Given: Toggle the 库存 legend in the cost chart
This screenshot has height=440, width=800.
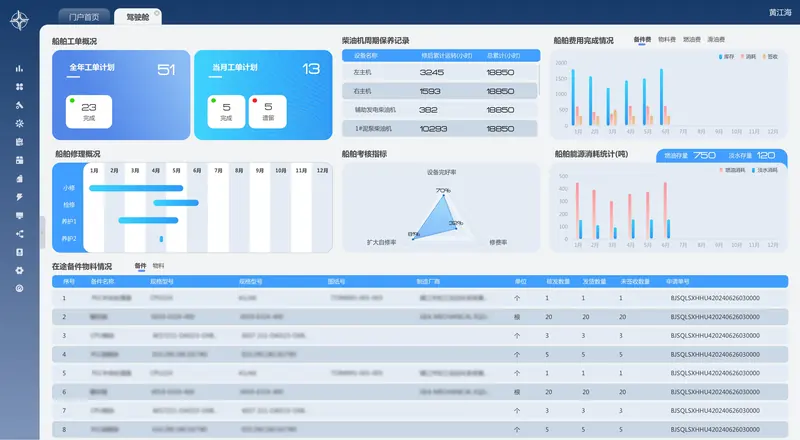Looking at the screenshot, I should (x=727, y=57).
